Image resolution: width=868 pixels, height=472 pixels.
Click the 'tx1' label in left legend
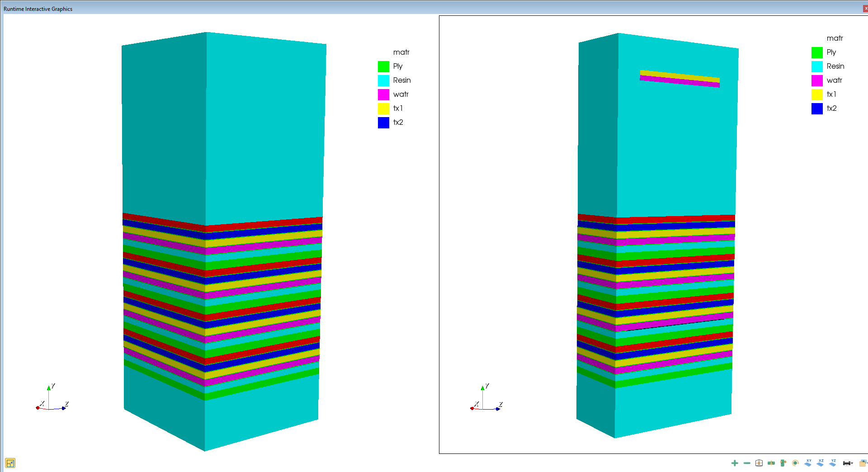(398, 108)
